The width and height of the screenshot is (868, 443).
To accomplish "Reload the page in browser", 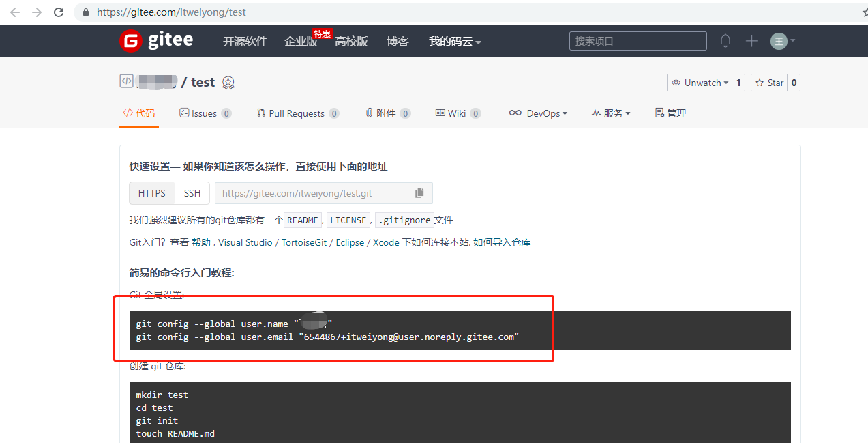I will [x=59, y=12].
